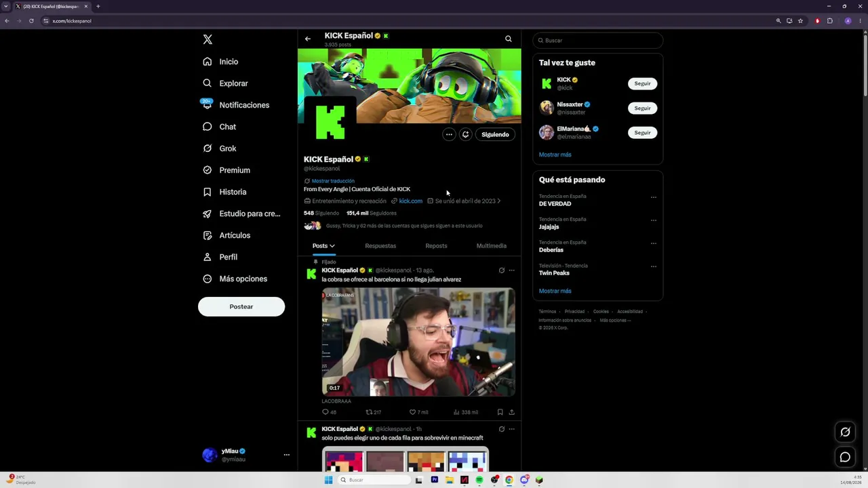Search within KICK Español profile posts
The width and height of the screenshot is (868, 488).
point(509,39)
